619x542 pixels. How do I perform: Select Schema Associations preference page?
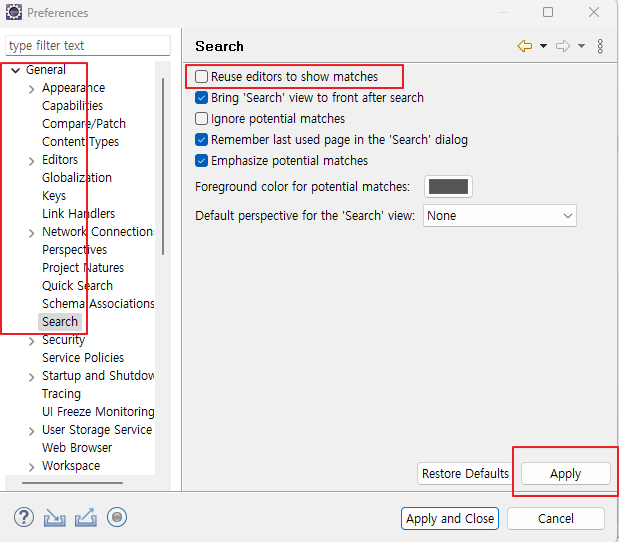98,304
